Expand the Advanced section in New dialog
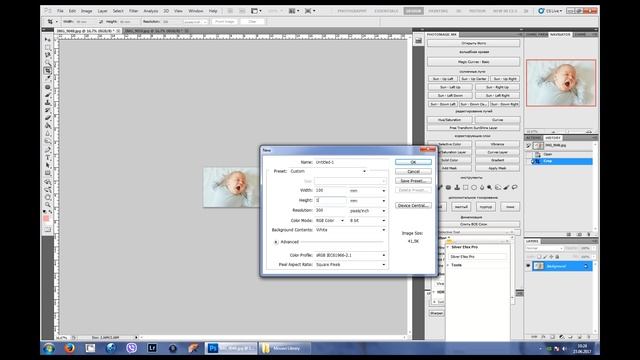This screenshot has height=360, width=640. (276, 242)
